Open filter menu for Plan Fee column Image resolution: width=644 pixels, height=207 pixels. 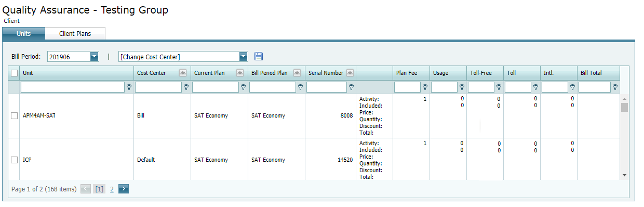(x=425, y=87)
